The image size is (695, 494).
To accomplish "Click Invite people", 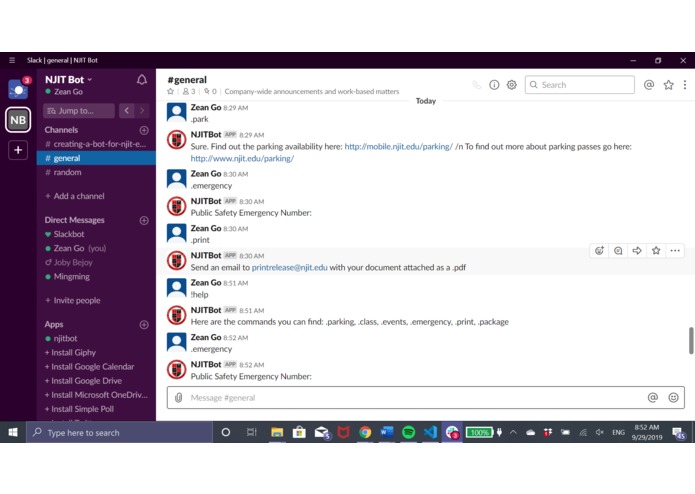I will (x=73, y=300).
